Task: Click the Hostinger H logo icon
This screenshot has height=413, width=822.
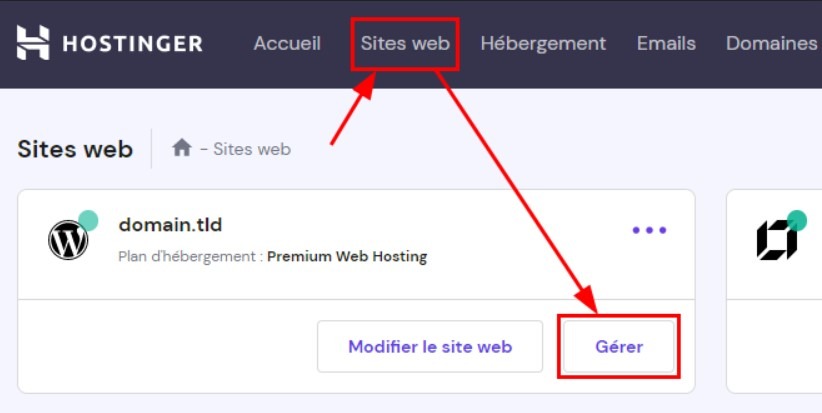Action: pyautogui.click(x=33, y=42)
